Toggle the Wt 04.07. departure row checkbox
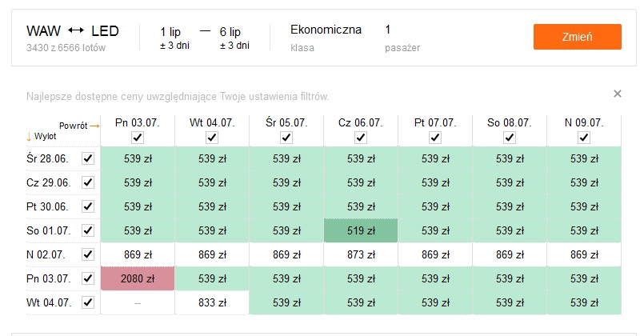 [x=88, y=302]
